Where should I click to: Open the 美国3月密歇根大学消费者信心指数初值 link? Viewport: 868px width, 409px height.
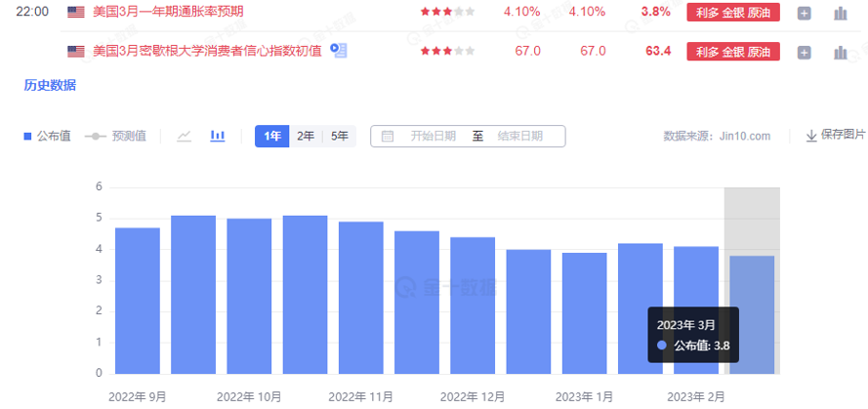pyautogui.click(x=209, y=51)
